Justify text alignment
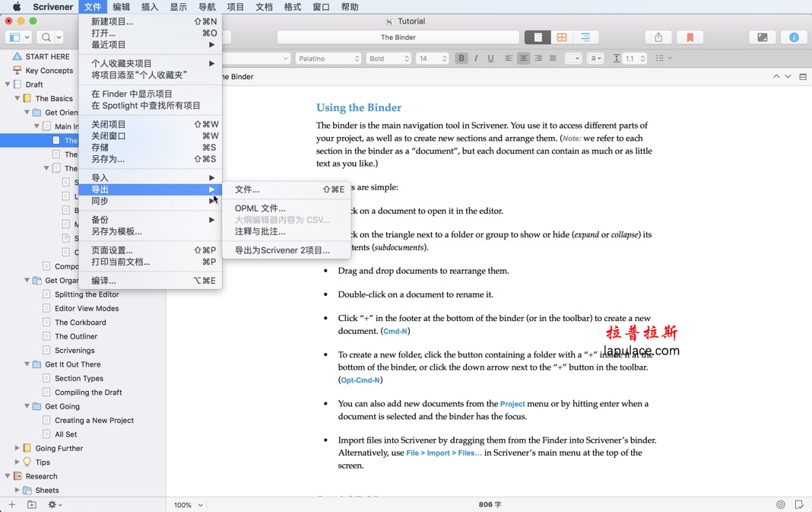 (x=553, y=59)
